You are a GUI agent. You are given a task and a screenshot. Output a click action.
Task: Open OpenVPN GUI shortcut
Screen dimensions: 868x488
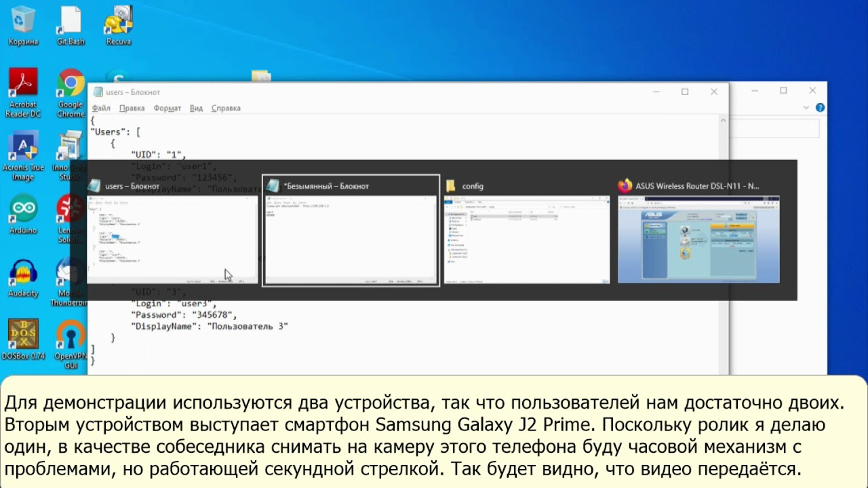coord(71,344)
